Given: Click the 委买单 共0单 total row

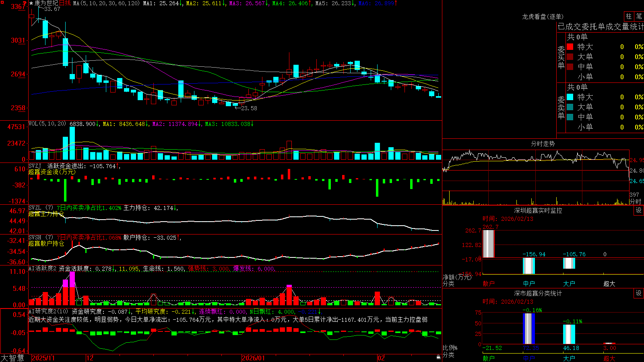Looking at the screenshot, I should (x=577, y=37).
